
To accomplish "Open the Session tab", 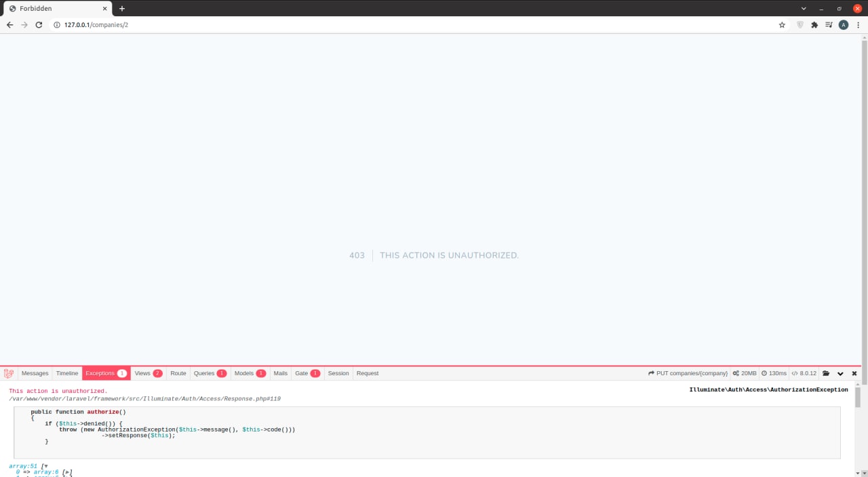I will [338, 373].
